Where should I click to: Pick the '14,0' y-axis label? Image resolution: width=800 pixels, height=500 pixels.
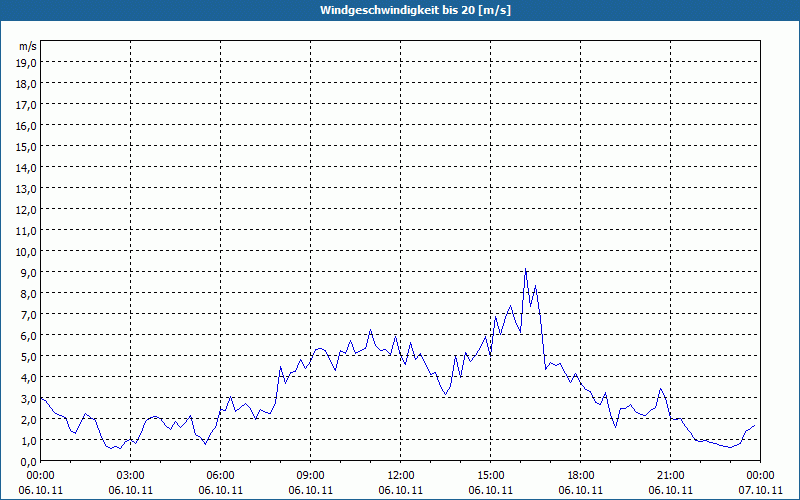27,168
